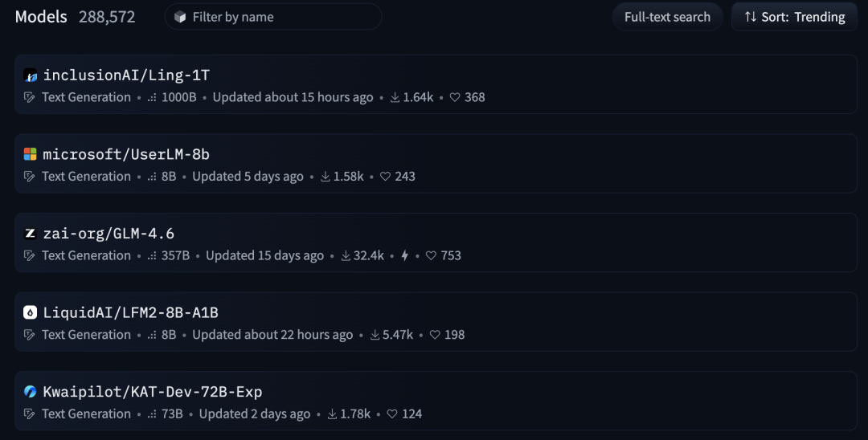Open the Sort: Trending dropdown
Image resolution: width=868 pixels, height=440 pixels.
point(794,17)
